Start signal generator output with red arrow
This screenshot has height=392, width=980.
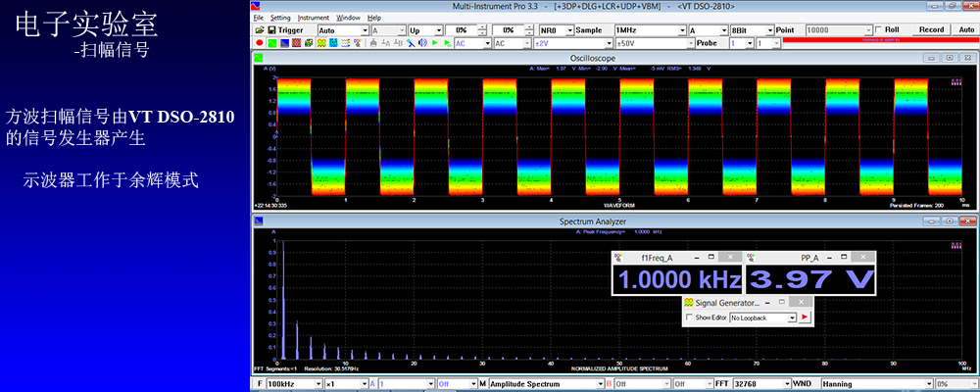pyautogui.click(x=805, y=318)
